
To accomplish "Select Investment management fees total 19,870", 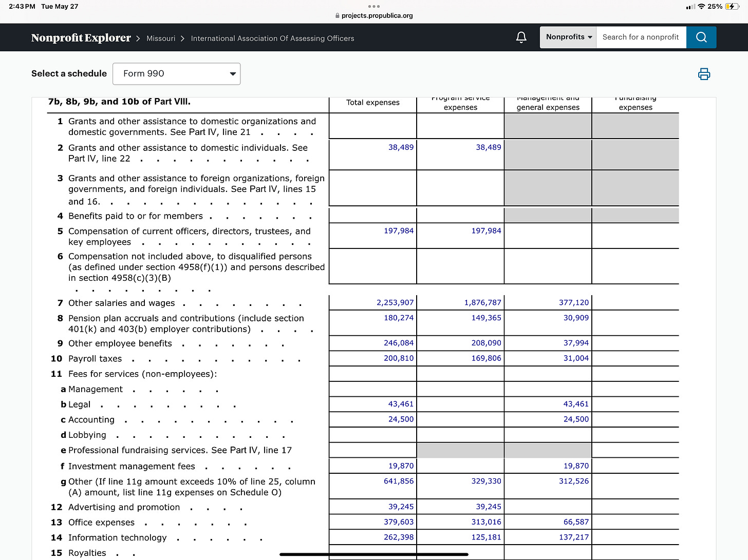I will (x=401, y=467).
